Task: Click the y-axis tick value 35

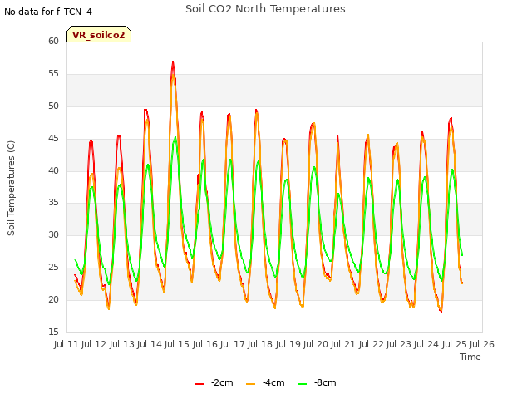Action: [53, 203]
